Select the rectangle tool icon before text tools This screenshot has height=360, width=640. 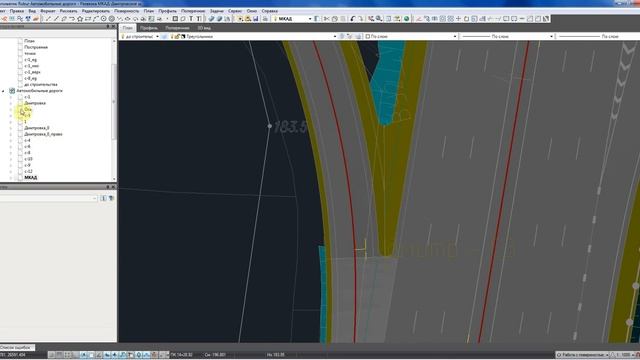tap(175, 19)
